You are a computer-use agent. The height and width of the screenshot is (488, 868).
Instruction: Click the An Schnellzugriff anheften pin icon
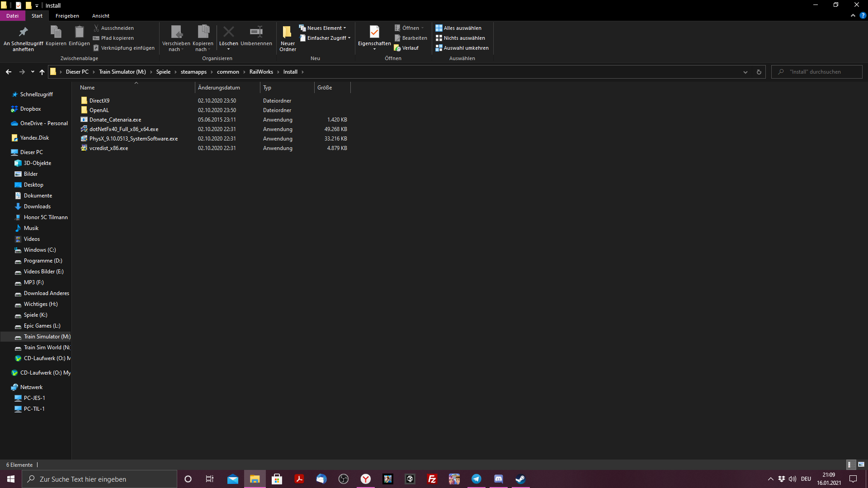pyautogui.click(x=23, y=32)
